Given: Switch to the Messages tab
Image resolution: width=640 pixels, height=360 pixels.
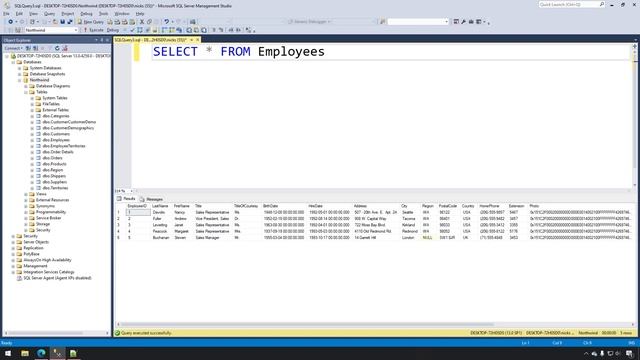Looking at the screenshot, I should pos(151,199).
